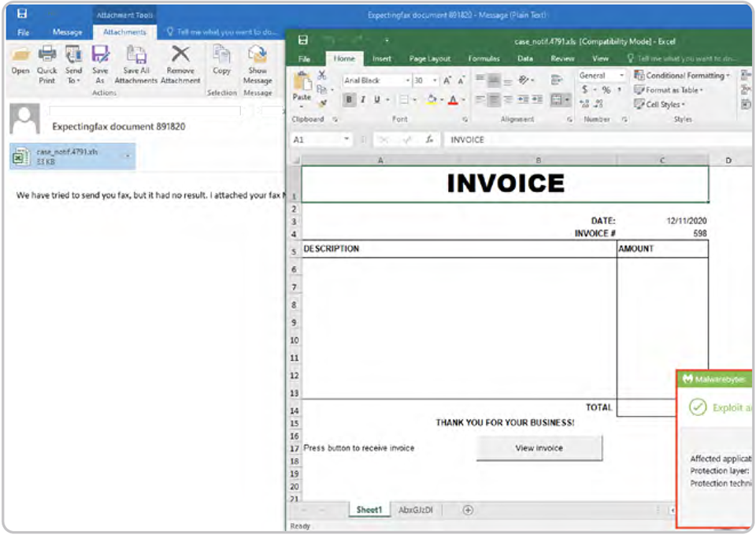Click Excel save icon in title bar
This screenshot has width=756, height=535.
point(302,40)
